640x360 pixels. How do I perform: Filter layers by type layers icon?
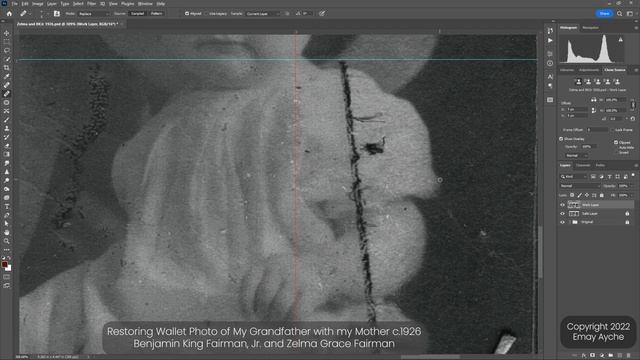coord(609,176)
